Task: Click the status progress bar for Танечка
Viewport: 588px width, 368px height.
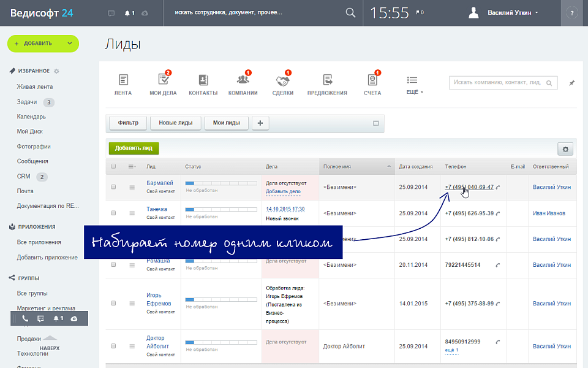Action: [x=221, y=210]
